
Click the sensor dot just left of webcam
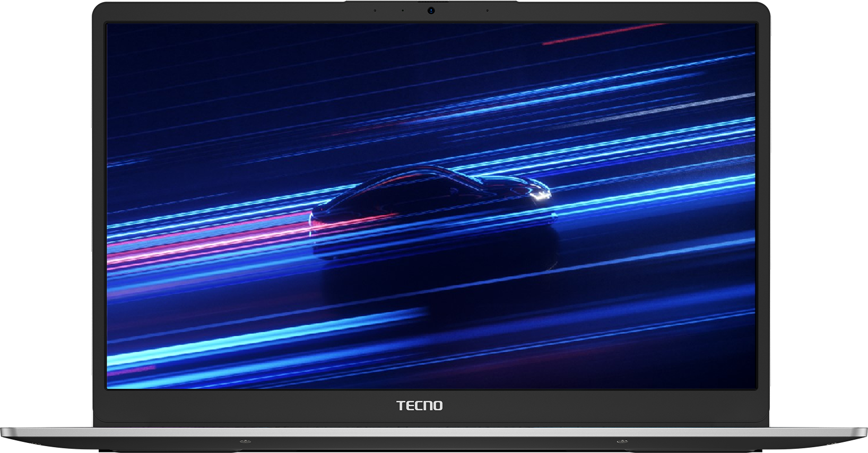tap(403, 11)
